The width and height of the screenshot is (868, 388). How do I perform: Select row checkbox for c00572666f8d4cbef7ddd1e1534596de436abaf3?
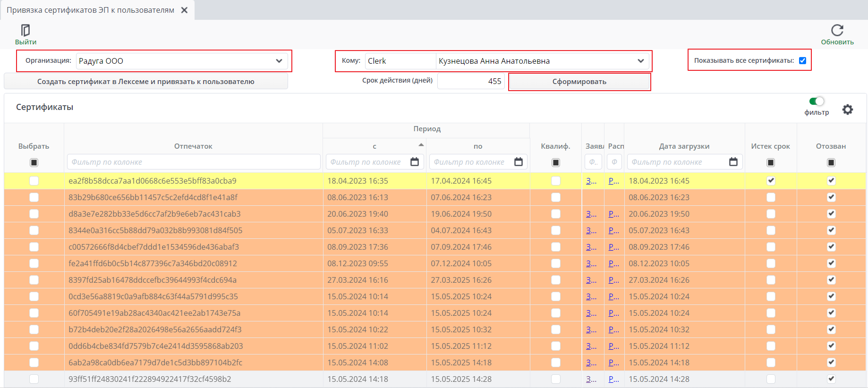[x=34, y=247]
